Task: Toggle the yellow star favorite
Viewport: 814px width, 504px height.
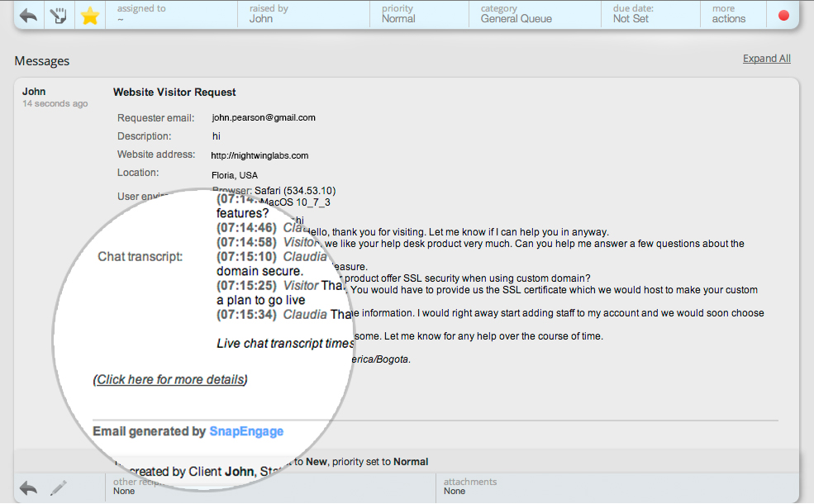Action: [90, 16]
